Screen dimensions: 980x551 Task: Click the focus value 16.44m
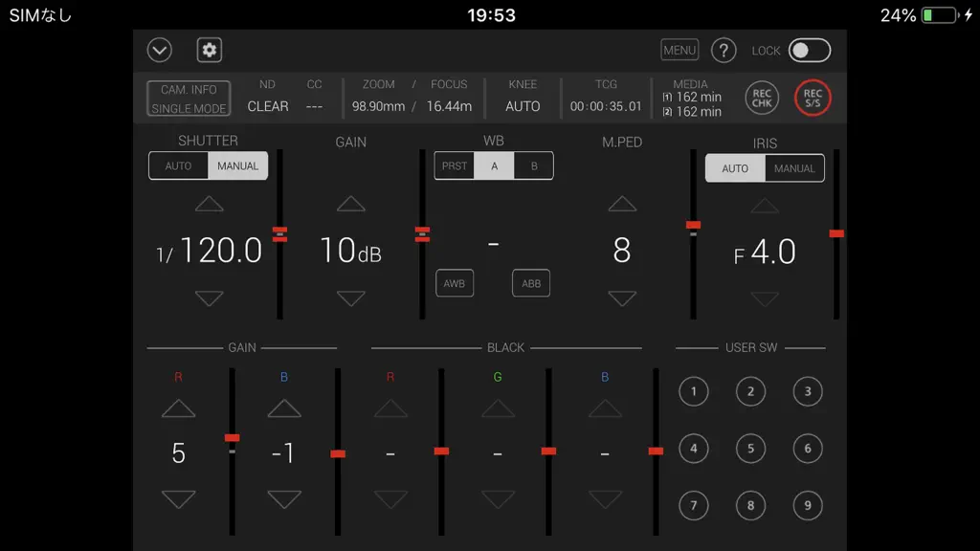click(x=449, y=107)
